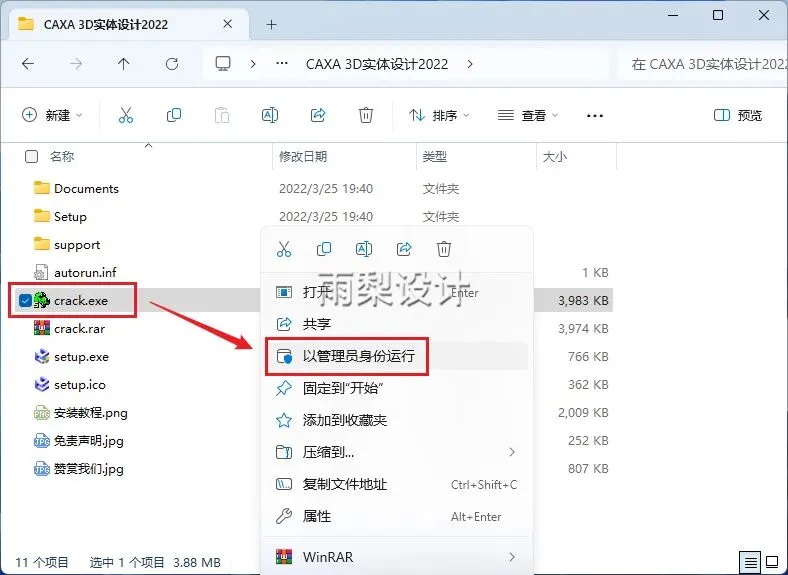Sort by the 类型 column header
Viewport: 788px width, 575px height.
pyautogui.click(x=435, y=156)
